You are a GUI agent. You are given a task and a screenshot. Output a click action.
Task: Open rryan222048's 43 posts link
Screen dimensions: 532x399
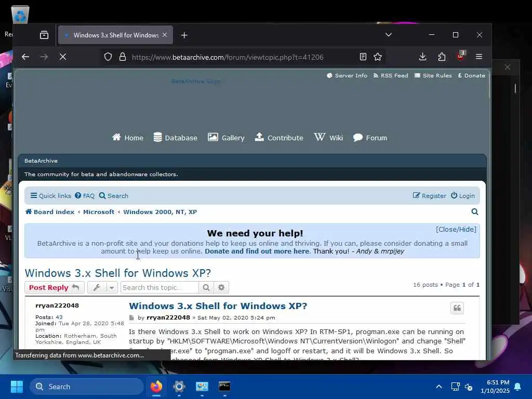tap(59, 317)
